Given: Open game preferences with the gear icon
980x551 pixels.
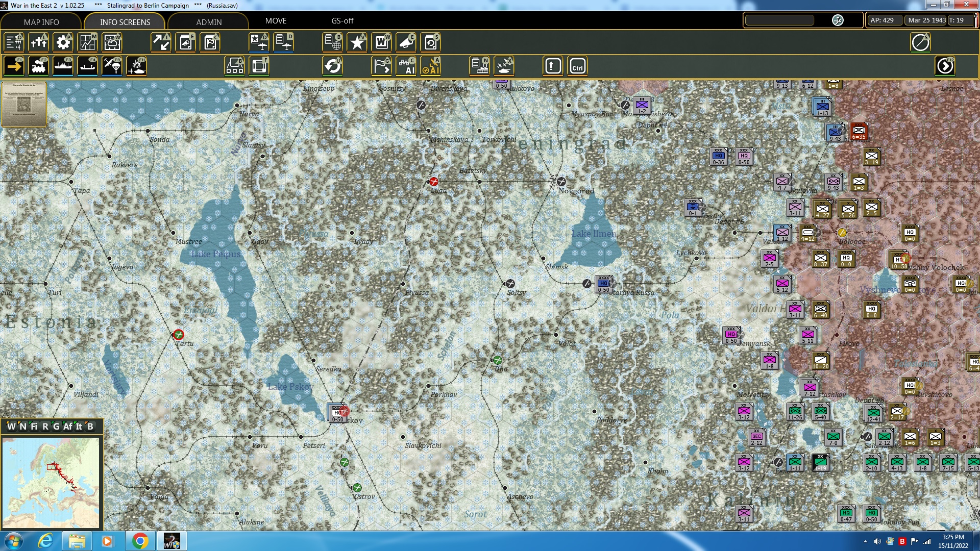Looking at the screenshot, I should 63,42.
